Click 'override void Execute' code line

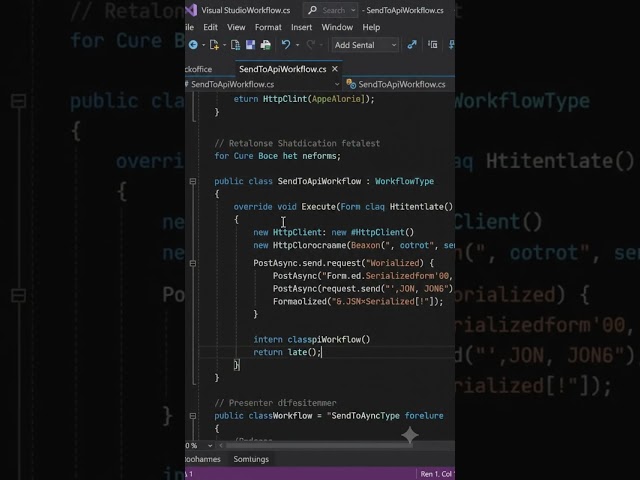tap(343, 207)
